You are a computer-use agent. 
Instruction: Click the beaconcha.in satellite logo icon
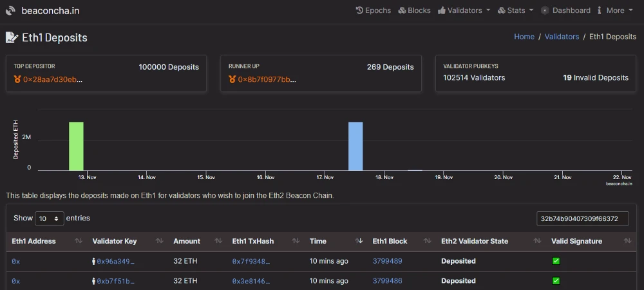coord(11,11)
